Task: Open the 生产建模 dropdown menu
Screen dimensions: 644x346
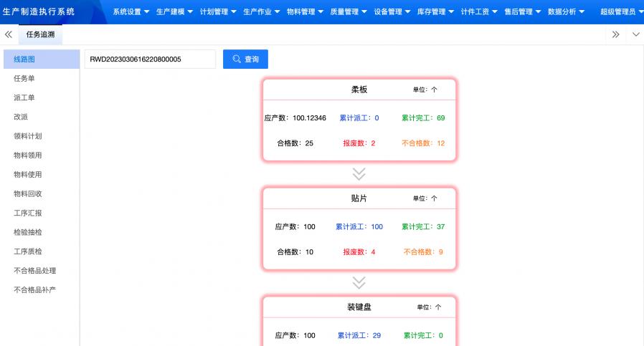Action: (x=175, y=12)
